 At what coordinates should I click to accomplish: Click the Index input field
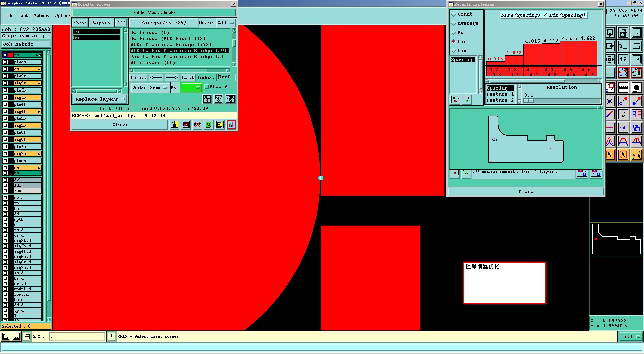(226, 77)
